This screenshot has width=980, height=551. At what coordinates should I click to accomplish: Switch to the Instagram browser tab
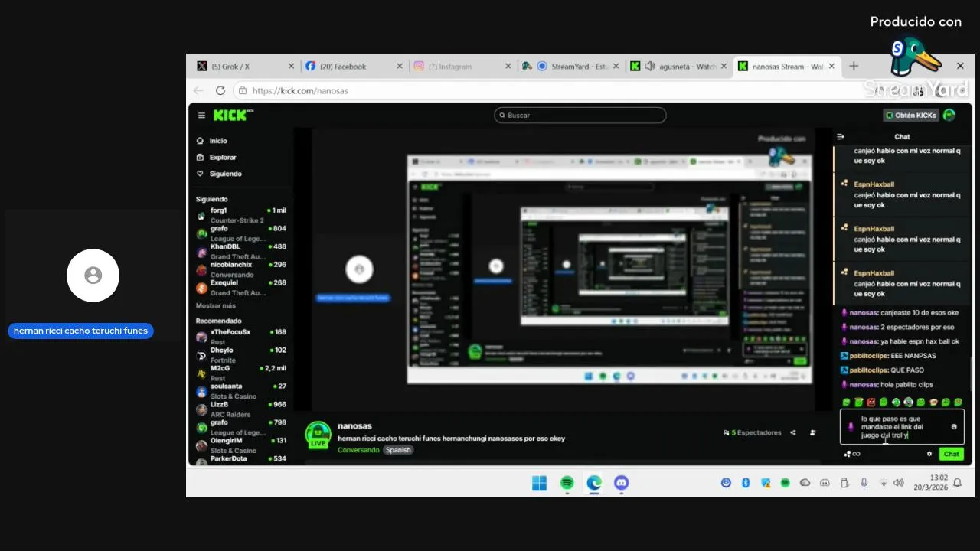point(462,67)
